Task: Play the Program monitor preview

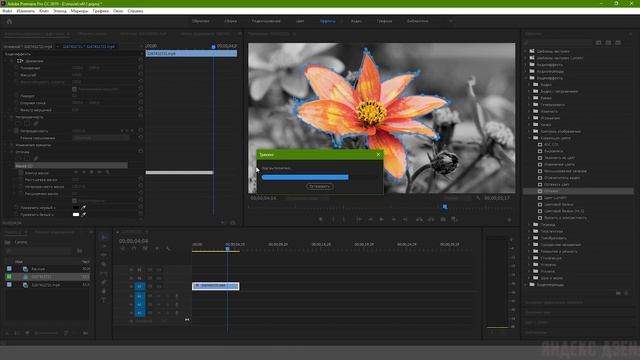Action: (382, 220)
